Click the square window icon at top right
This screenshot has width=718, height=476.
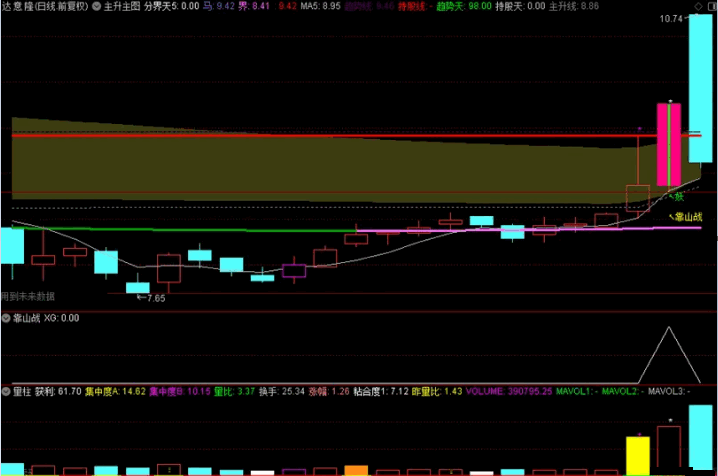tap(711, 6)
